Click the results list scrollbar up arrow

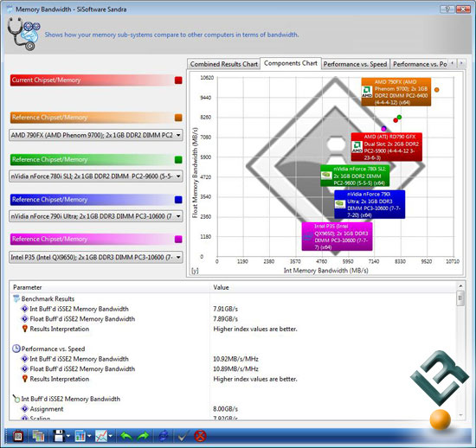click(x=460, y=286)
